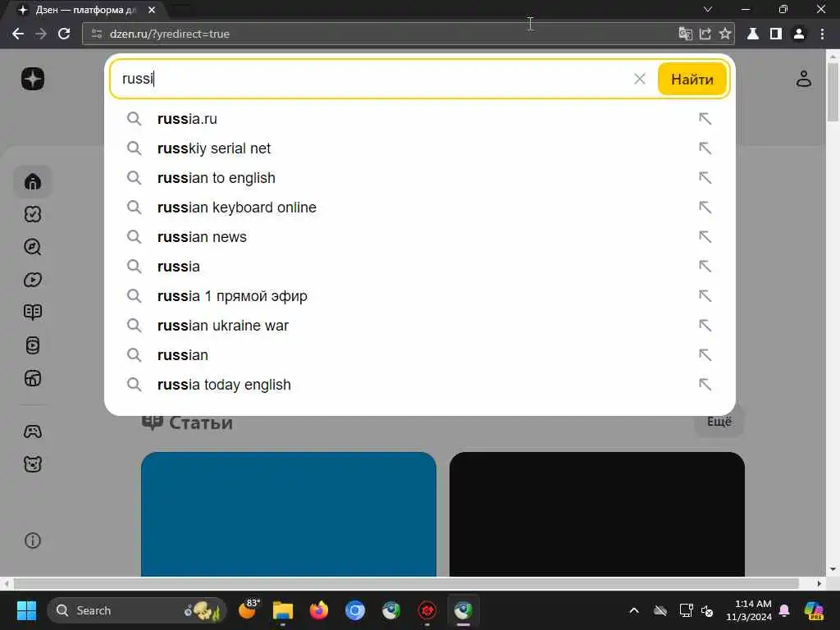This screenshot has height=630, width=840.
Task: Click the Ещё button next to Статьи
Action: point(719,422)
